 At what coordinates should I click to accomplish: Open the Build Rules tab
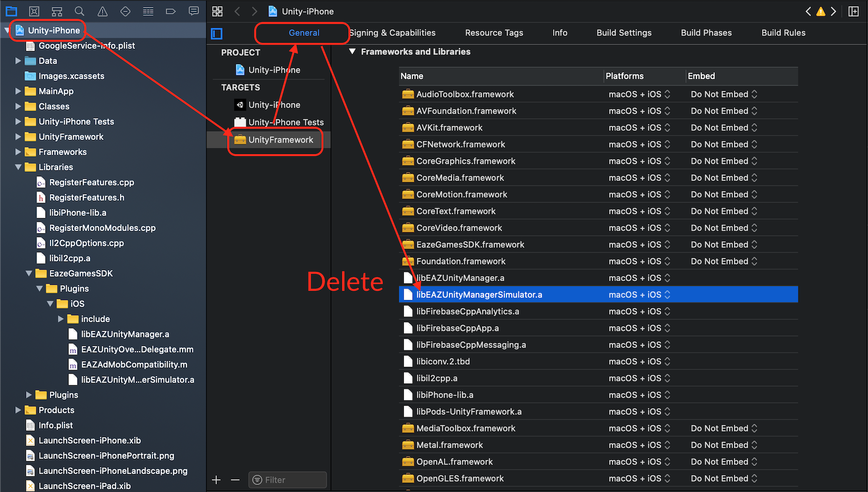783,33
